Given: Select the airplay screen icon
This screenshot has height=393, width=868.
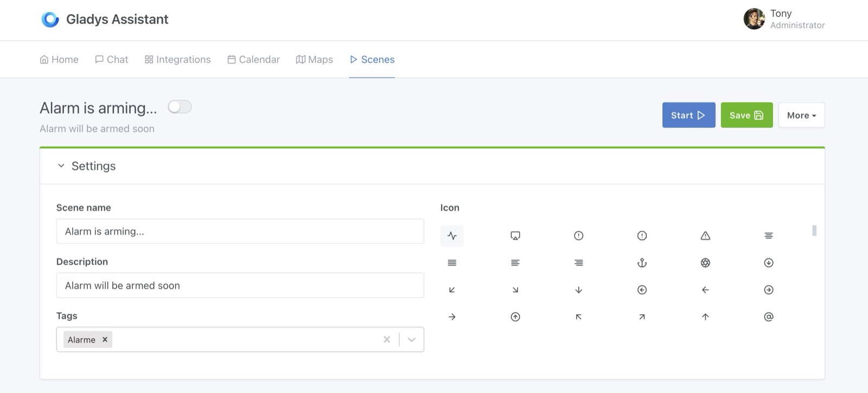Looking at the screenshot, I should tap(515, 236).
